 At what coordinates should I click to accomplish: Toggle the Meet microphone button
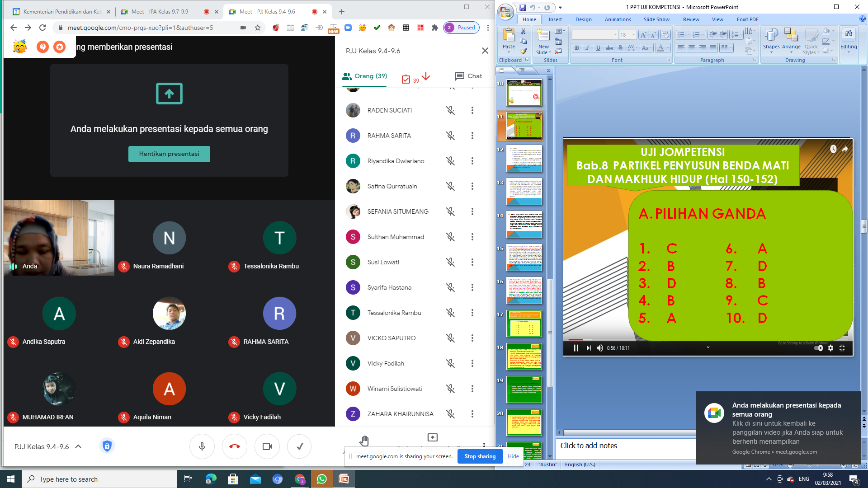click(x=202, y=446)
